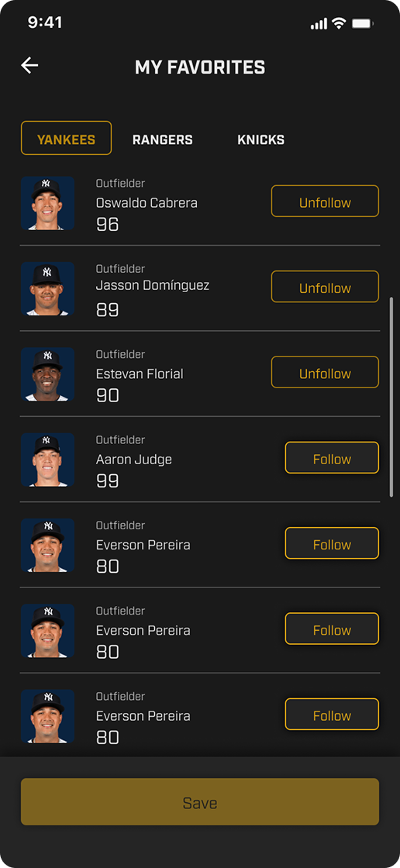Follow the last Everson Pereira entry
This screenshot has width=400, height=868.
click(332, 714)
